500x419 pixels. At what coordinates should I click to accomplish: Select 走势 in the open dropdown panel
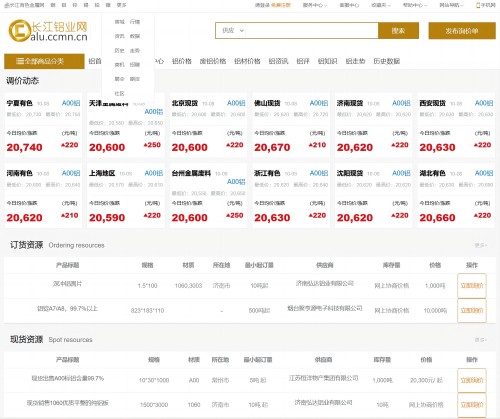135,51
